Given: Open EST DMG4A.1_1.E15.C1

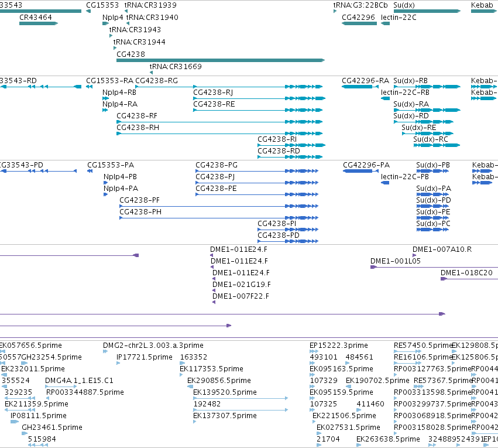Looking at the screenshot, I should [x=79, y=381].
